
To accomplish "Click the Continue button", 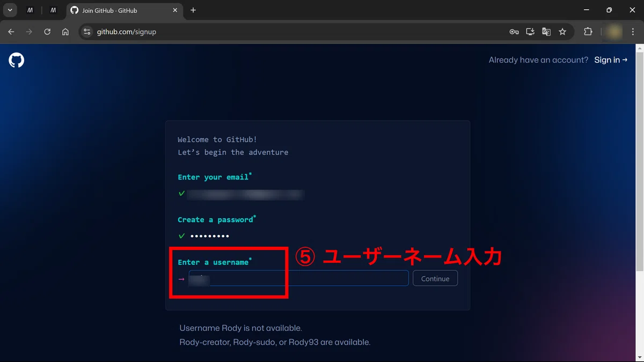I will 435,278.
